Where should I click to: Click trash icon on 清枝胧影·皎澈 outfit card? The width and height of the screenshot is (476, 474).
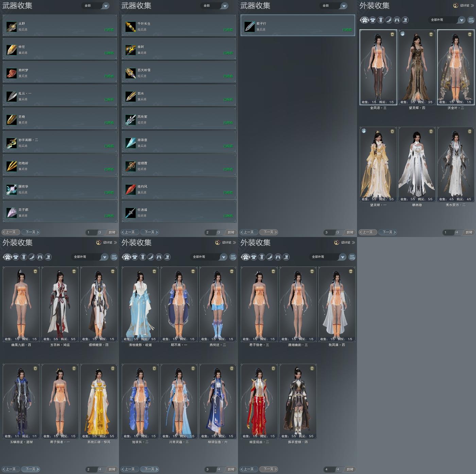[x=154, y=271]
